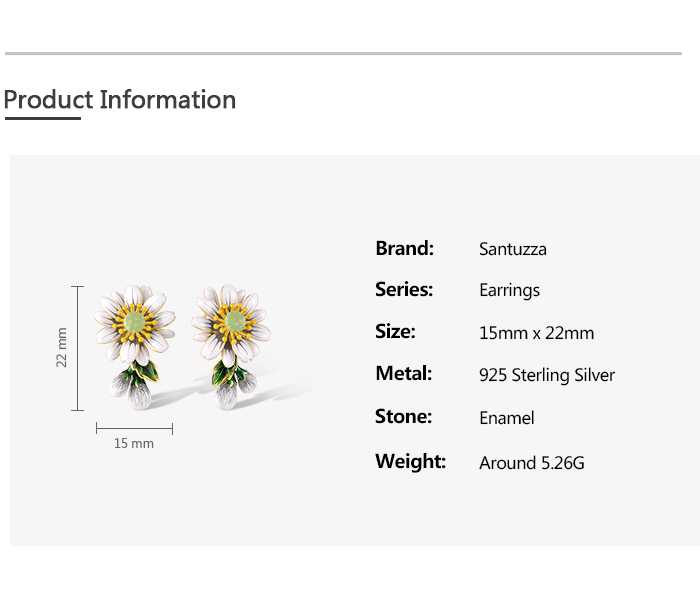Click the 925 Sterling Silver text
This screenshot has height=596, width=700.
tap(547, 375)
